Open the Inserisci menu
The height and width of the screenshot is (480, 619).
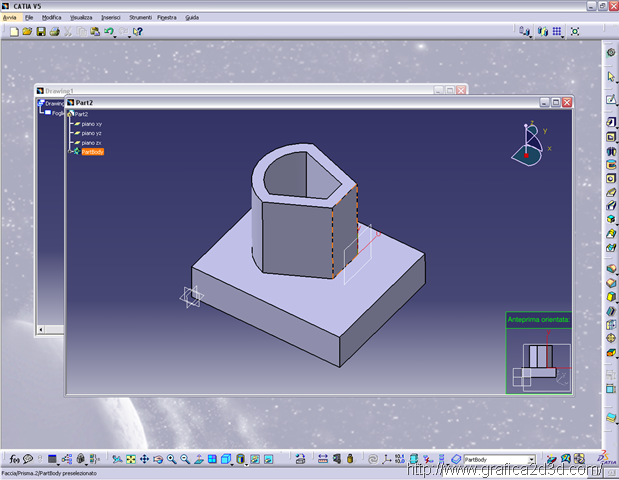click(110, 17)
